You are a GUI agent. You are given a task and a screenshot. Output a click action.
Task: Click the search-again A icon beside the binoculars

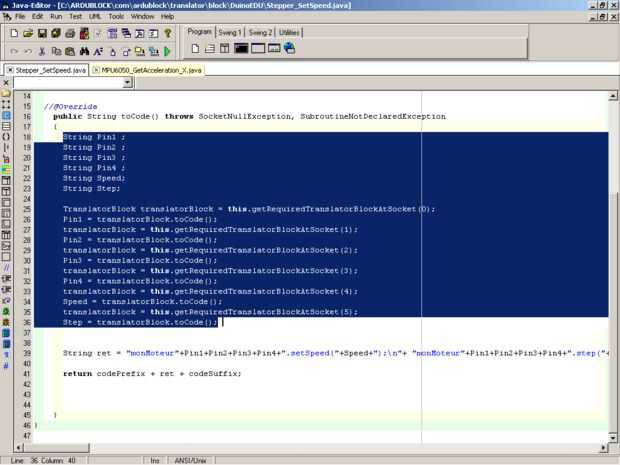pos(98,51)
